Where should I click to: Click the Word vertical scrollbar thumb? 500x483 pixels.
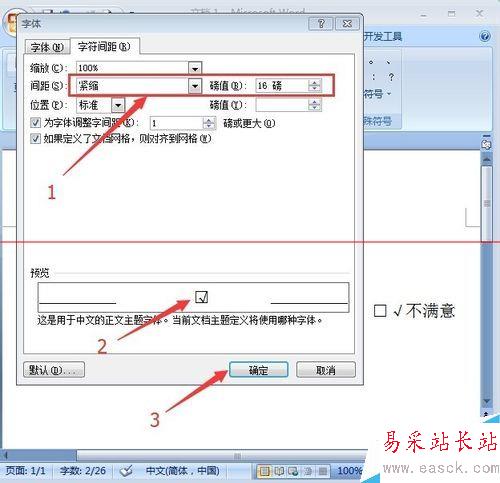tap(487, 203)
